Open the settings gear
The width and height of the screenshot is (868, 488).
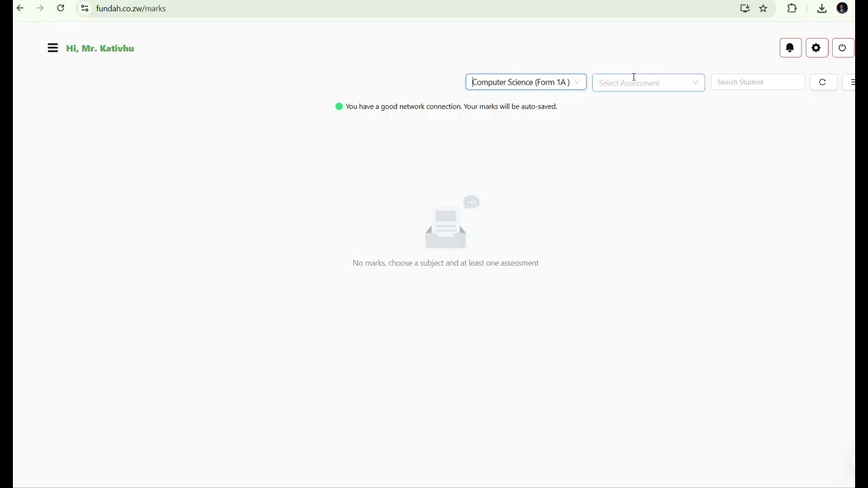[x=816, y=48]
